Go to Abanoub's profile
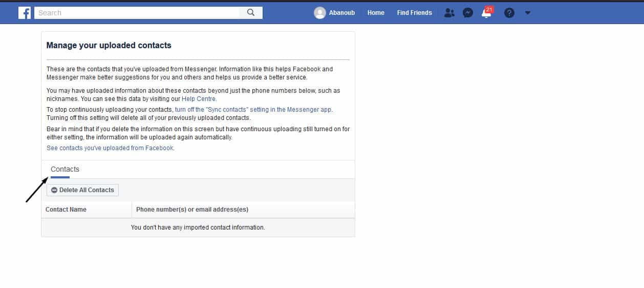644x288 pixels. point(341,13)
